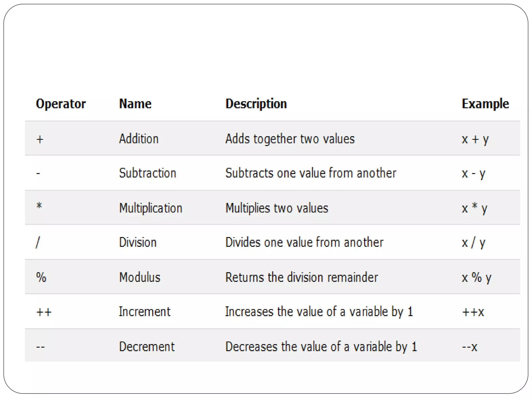
Task: Click the Operator column header
Action: [x=61, y=104]
